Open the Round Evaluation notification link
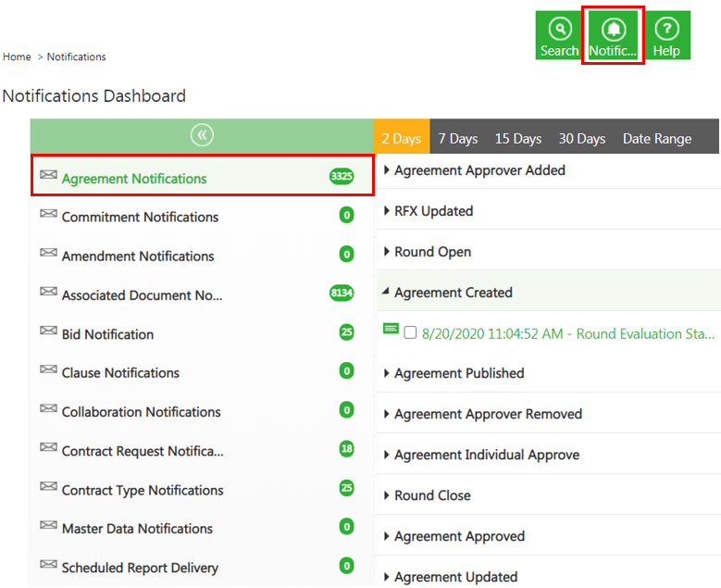The width and height of the screenshot is (721, 588). click(x=567, y=333)
